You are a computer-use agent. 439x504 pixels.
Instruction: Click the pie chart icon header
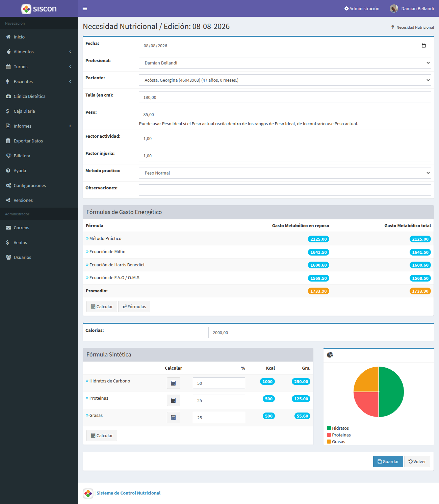point(330,355)
